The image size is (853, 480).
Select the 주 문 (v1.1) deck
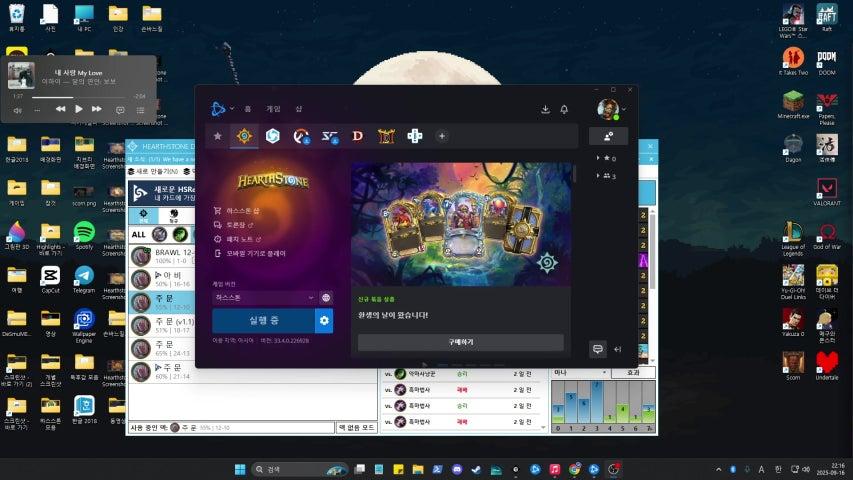(162, 325)
